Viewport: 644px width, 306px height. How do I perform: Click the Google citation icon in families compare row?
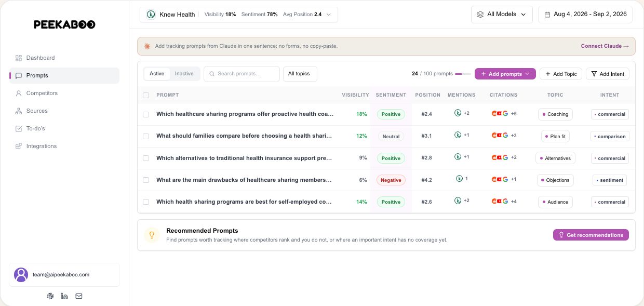(x=505, y=135)
